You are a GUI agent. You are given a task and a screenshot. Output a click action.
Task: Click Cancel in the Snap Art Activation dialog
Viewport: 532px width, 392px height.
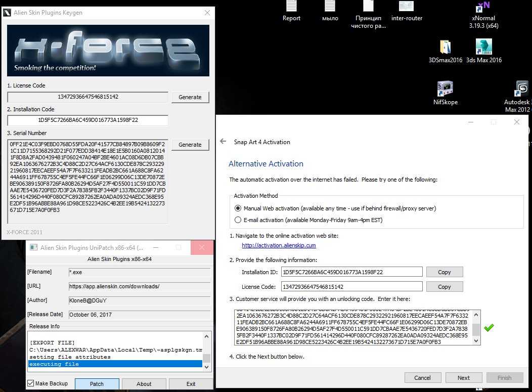coord(422,377)
